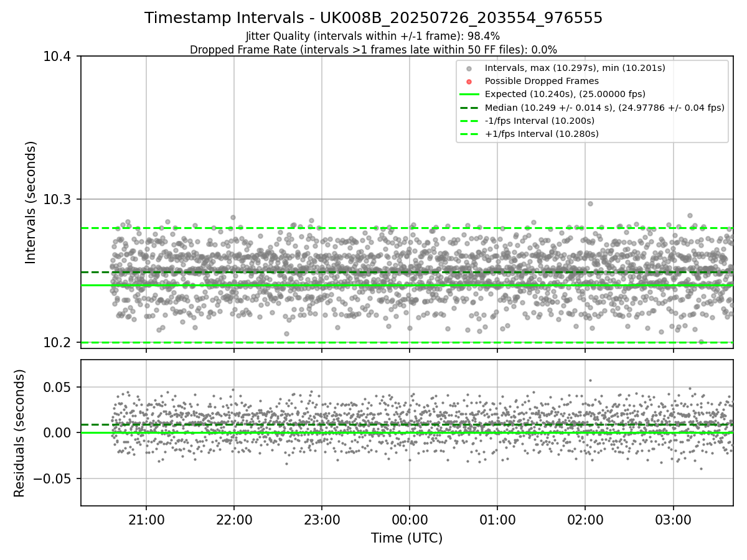This screenshot has height=560, width=747.
Task: Click the 10.4 tick label on the intervals axis
Action: coord(59,57)
